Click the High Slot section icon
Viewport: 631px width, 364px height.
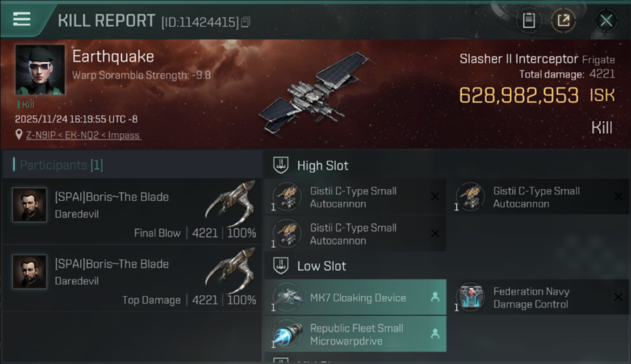tap(281, 165)
